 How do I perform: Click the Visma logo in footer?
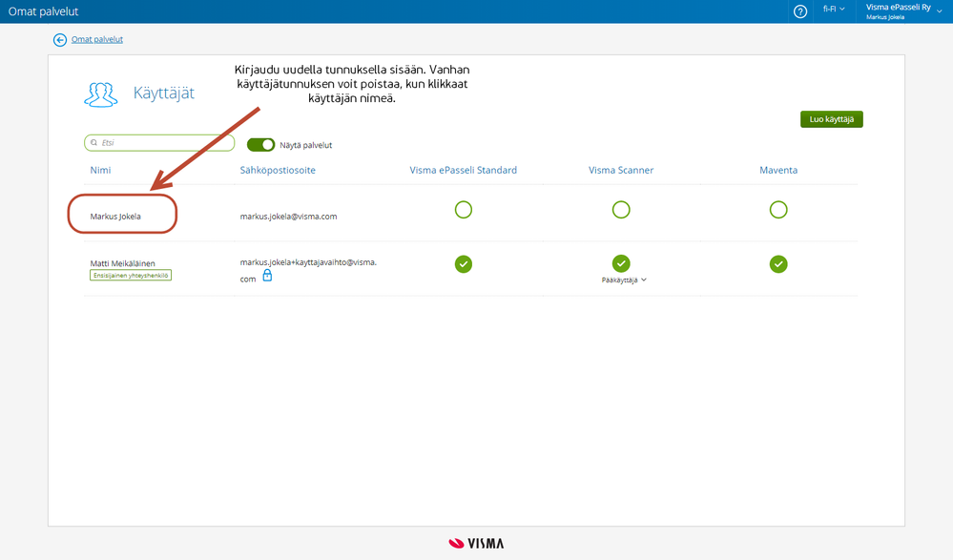tap(477, 544)
